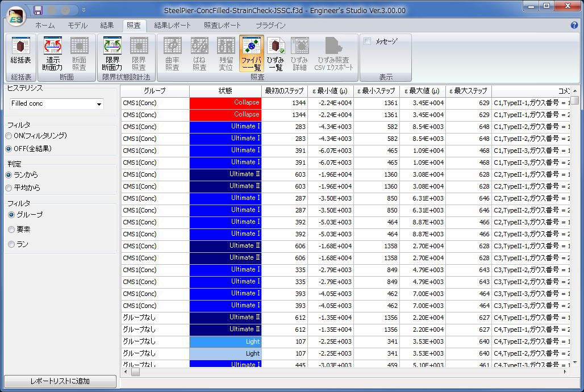The height and width of the screenshot is (392, 584).
Task: Click the horizontal scrollbar right arrow
Action: point(565,372)
